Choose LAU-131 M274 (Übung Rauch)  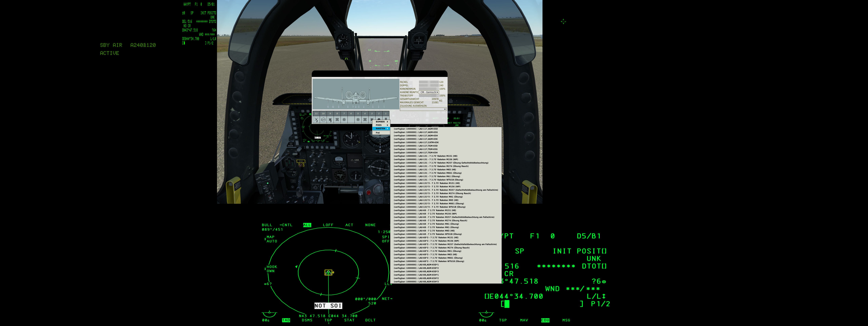tap(446, 166)
